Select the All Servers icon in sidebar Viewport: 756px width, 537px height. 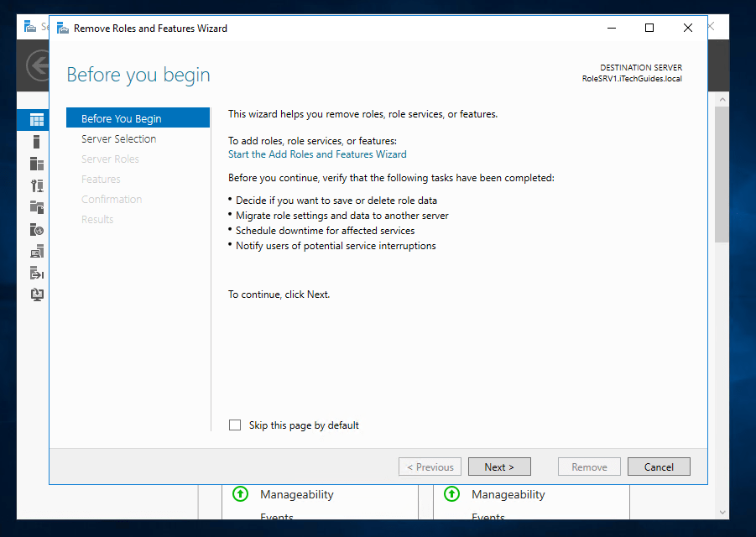pyautogui.click(x=36, y=164)
